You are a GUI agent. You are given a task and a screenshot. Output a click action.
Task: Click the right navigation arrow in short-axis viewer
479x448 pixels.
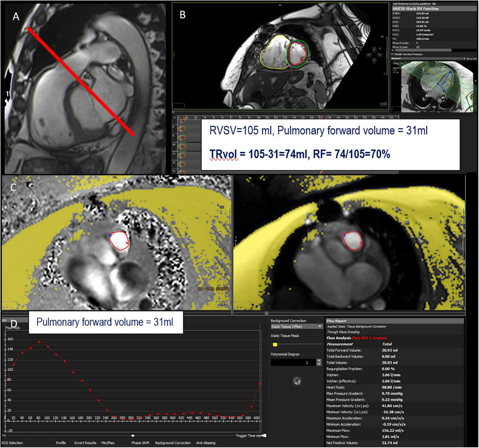click(x=380, y=55)
